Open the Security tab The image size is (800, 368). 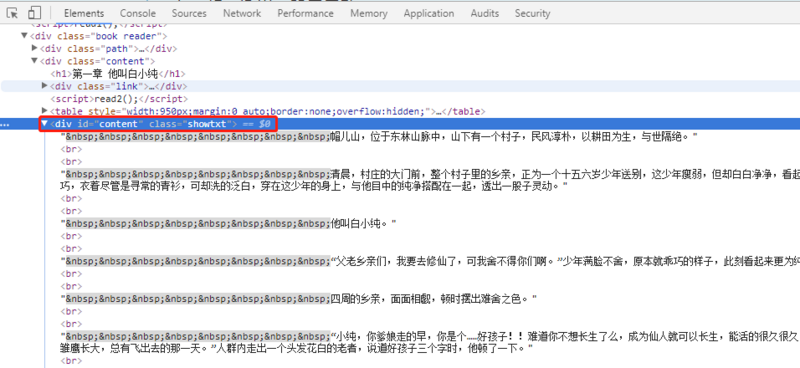coord(532,13)
